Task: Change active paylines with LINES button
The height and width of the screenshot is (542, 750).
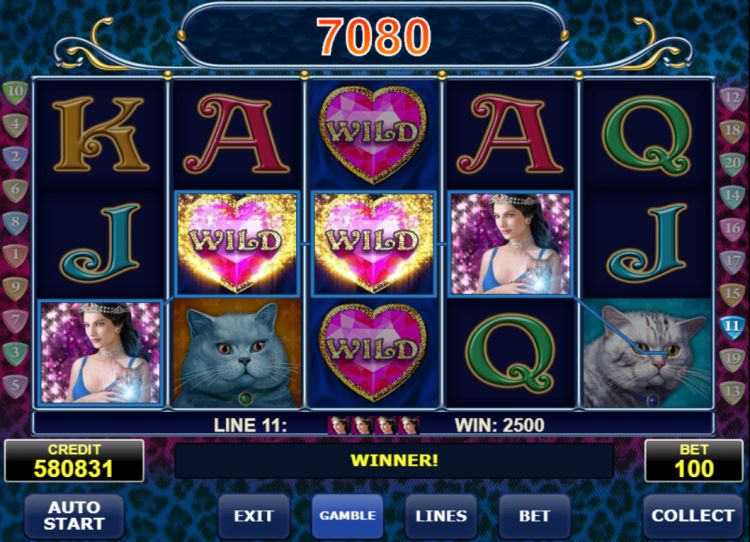Action: point(441,516)
